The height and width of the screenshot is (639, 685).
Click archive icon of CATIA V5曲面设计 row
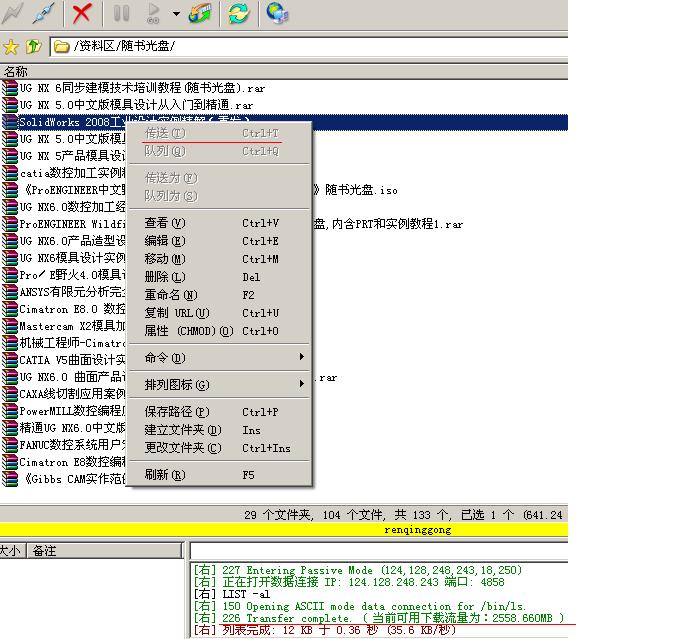(10, 360)
